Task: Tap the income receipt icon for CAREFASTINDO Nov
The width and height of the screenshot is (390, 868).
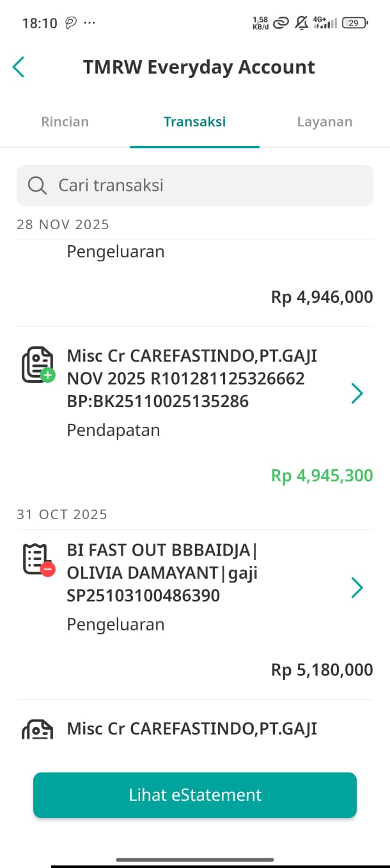Action: click(38, 365)
